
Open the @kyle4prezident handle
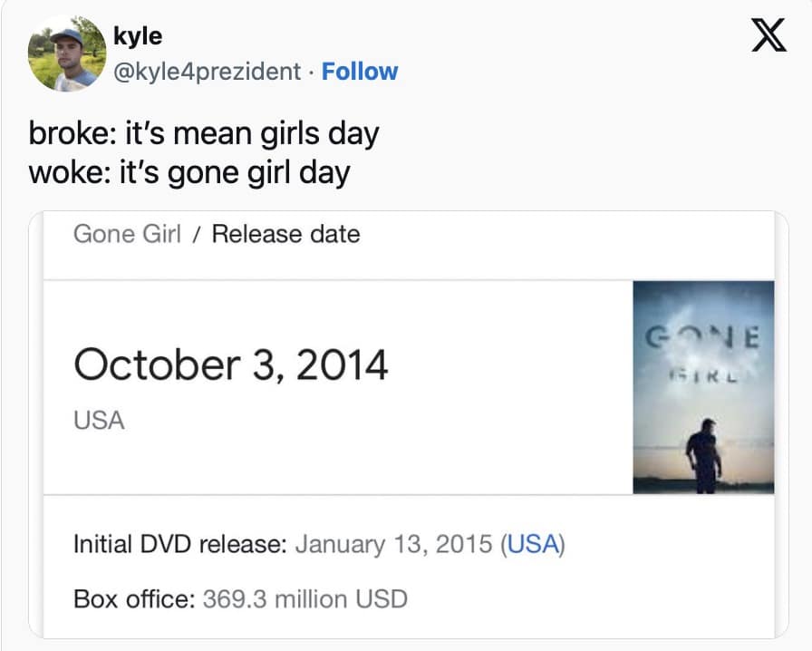207,72
